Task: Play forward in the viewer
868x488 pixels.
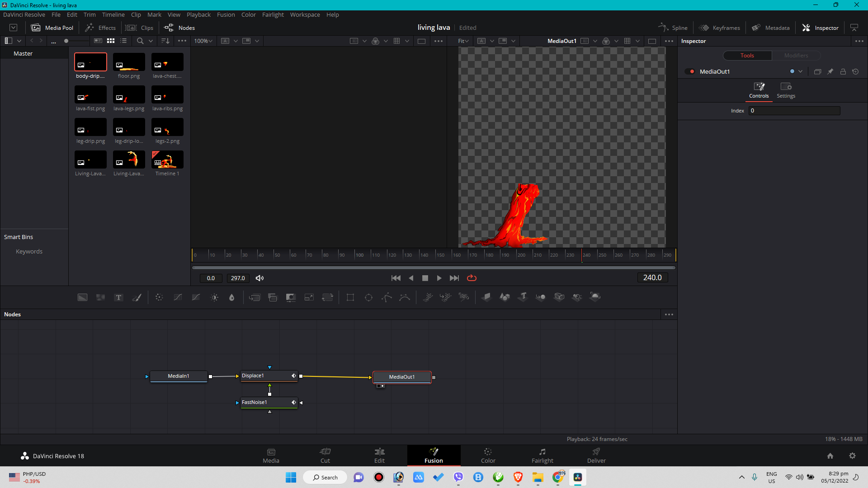Action: click(x=439, y=278)
